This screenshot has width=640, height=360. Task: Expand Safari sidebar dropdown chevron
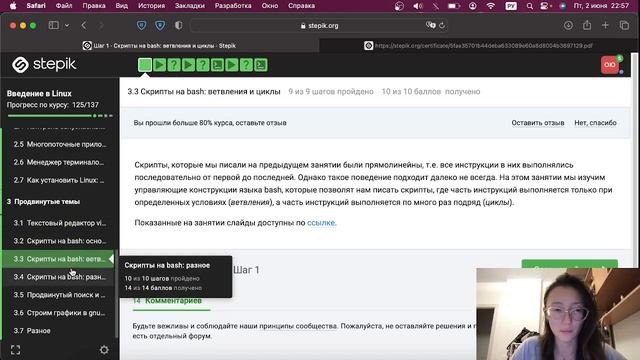point(67,25)
